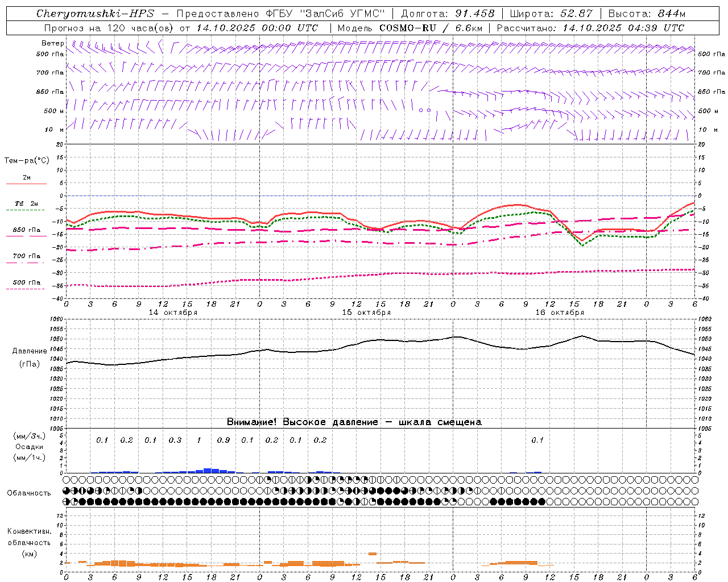The height and width of the screenshot is (582, 728).
Task: Select the 'Долгота: 91.458' header value
Action: coord(448,14)
